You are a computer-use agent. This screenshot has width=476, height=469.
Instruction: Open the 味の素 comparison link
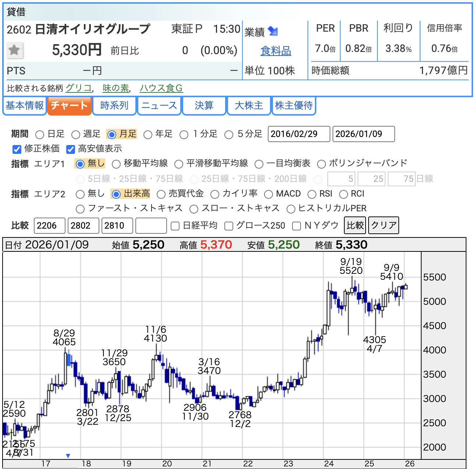tap(116, 88)
